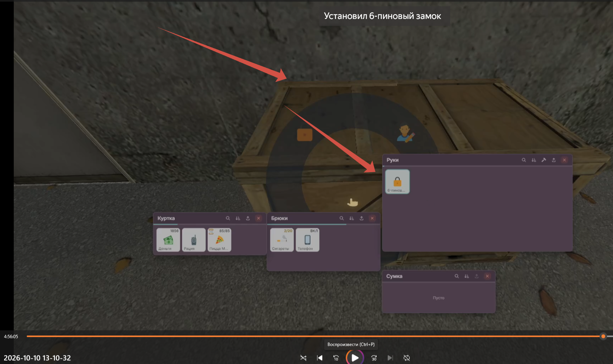Image resolution: width=613 pixels, height=364 pixels.
Task: Search inside the Руки inventory panel
Action: [524, 160]
